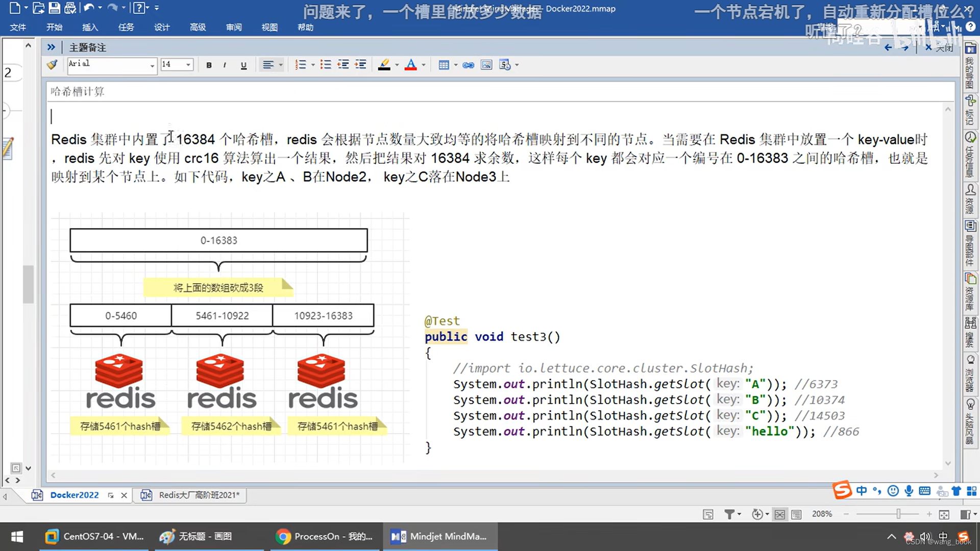The image size is (980, 551).
Task: Decrease paragraph indent
Action: pyautogui.click(x=343, y=65)
